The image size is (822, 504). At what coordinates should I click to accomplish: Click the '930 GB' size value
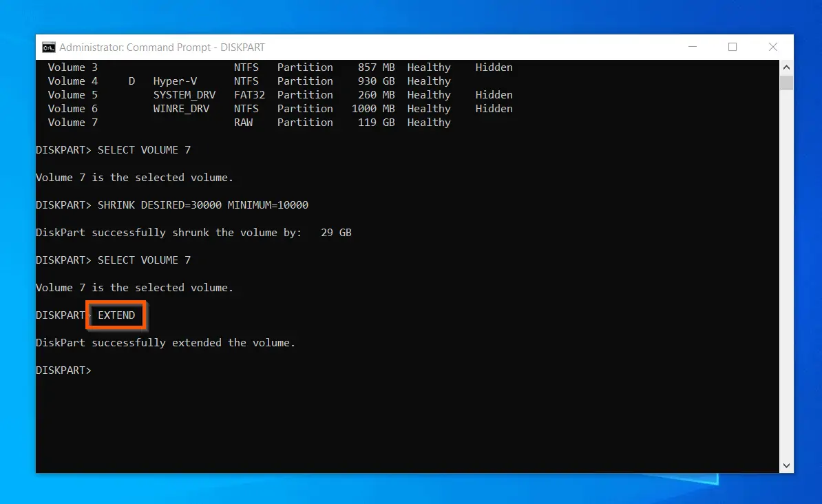(377, 81)
